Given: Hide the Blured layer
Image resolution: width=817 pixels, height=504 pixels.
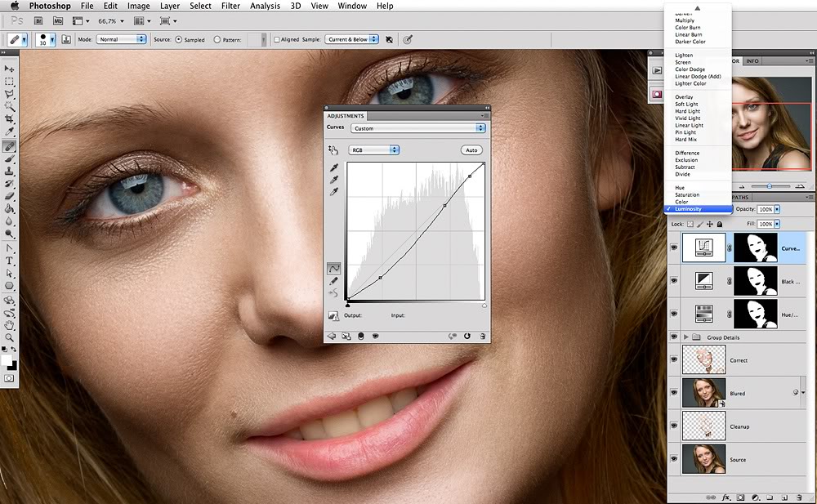Looking at the screenshot, I should tap(674, 392).
